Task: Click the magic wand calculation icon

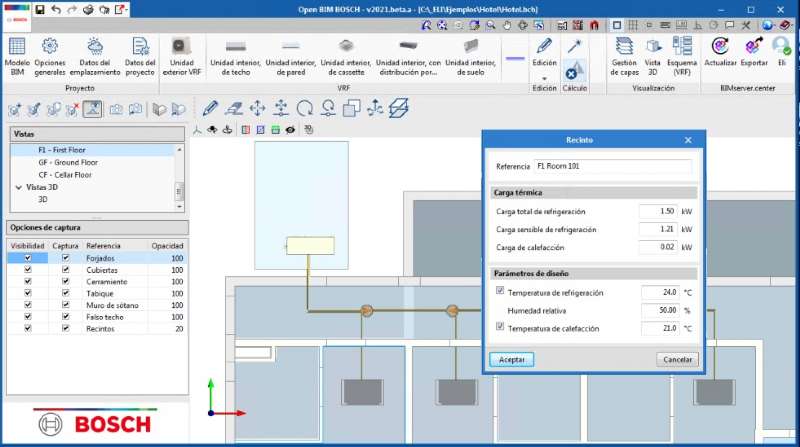Action: 574,46
